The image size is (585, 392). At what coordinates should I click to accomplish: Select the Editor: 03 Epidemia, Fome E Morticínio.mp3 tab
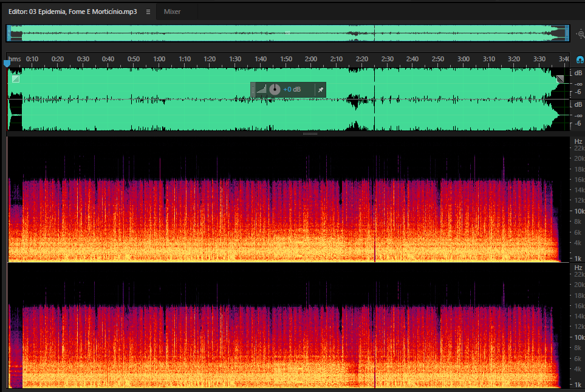click(73, 12)
